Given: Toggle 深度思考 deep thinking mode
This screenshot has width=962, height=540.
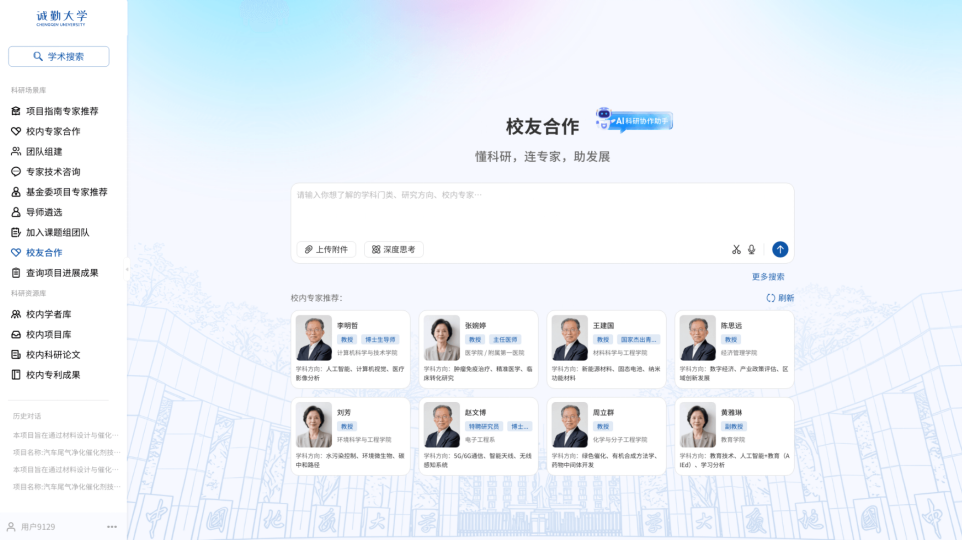Looking at the screenshot, I should (394, 250).
